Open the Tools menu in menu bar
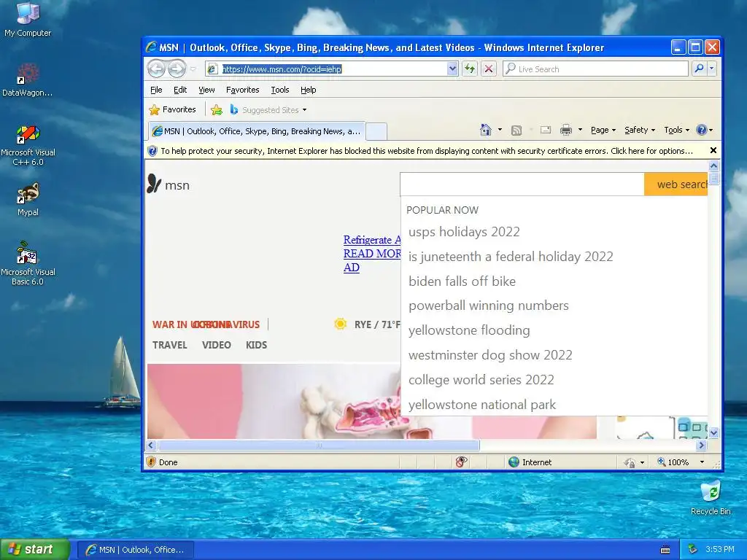 280,90
